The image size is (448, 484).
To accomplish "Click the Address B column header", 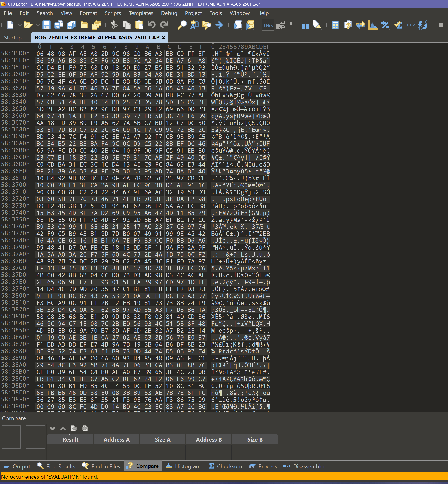I will [x=208, y=440].
